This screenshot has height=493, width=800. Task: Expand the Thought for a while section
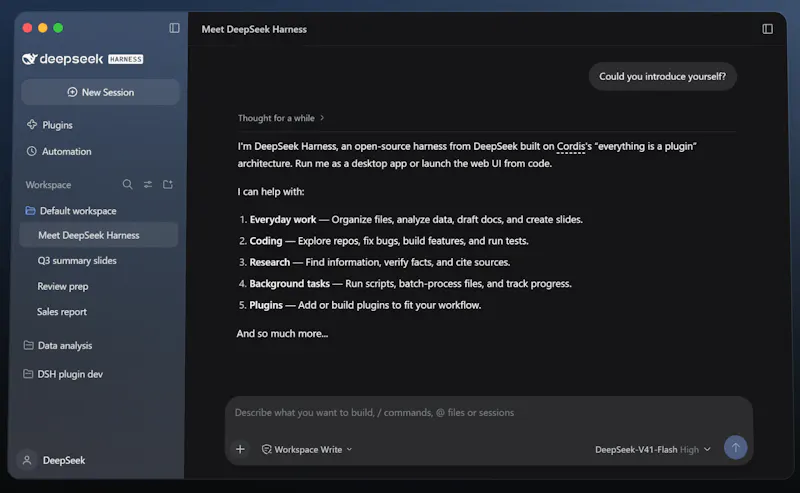281,118
